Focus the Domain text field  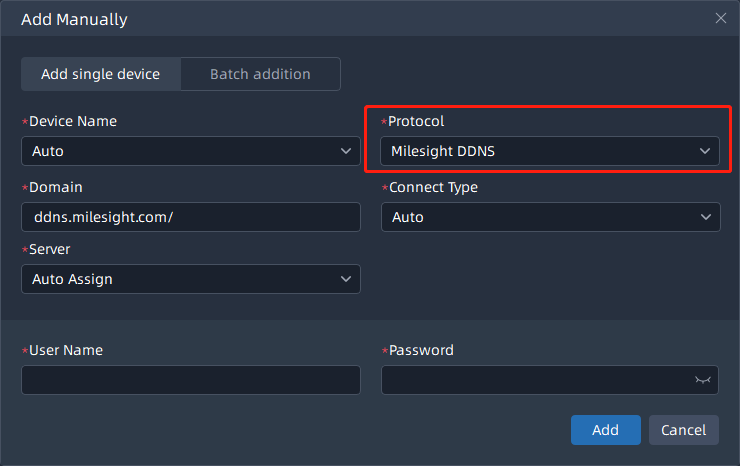pyautogui.click(x=190, y=217)
